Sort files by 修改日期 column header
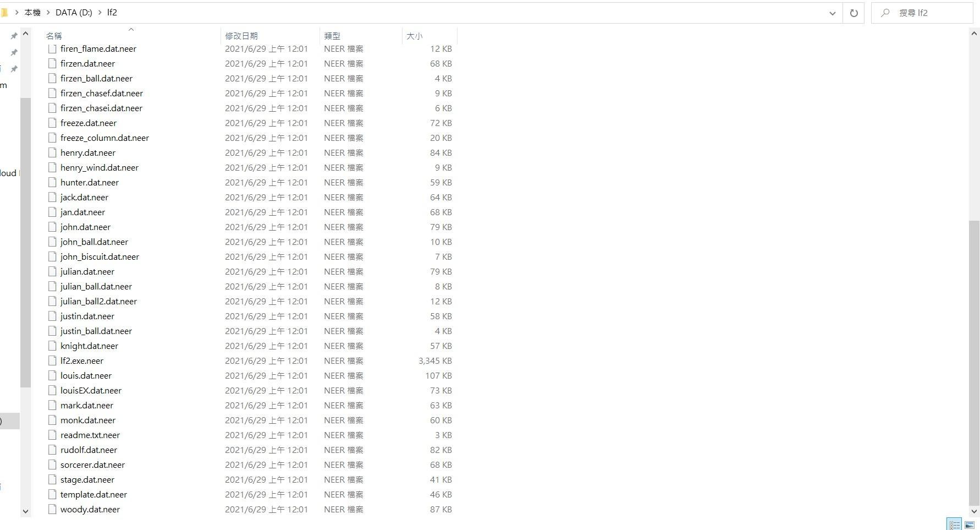Screen dimensions: 980x530 coord(241,36)
